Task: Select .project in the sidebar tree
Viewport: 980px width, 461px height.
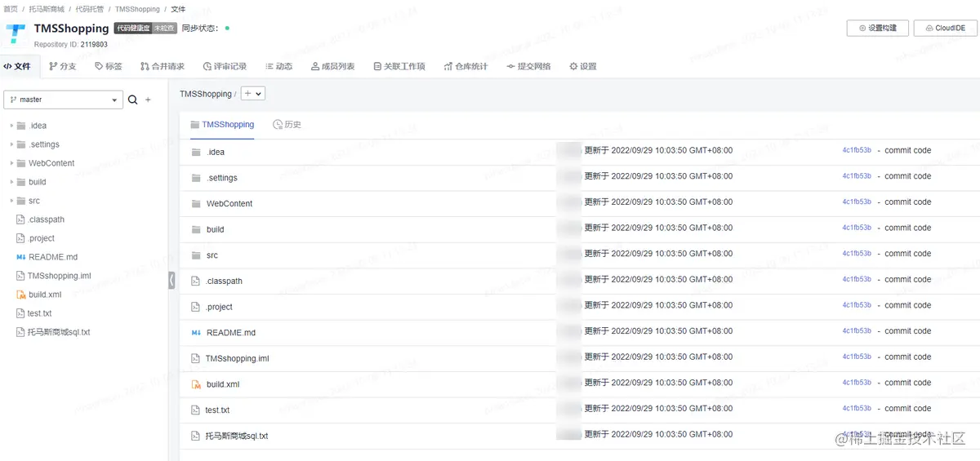Action: [42, 238]
